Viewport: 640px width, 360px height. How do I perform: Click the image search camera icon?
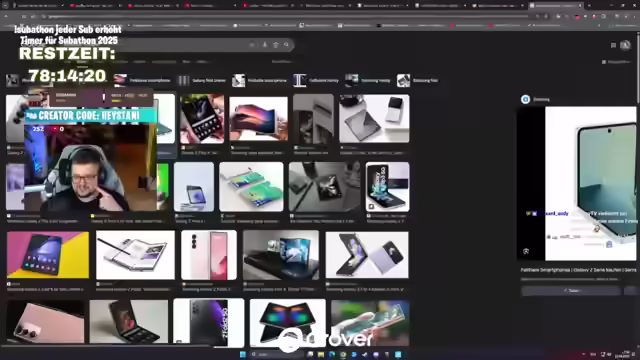tap(276, 45)
